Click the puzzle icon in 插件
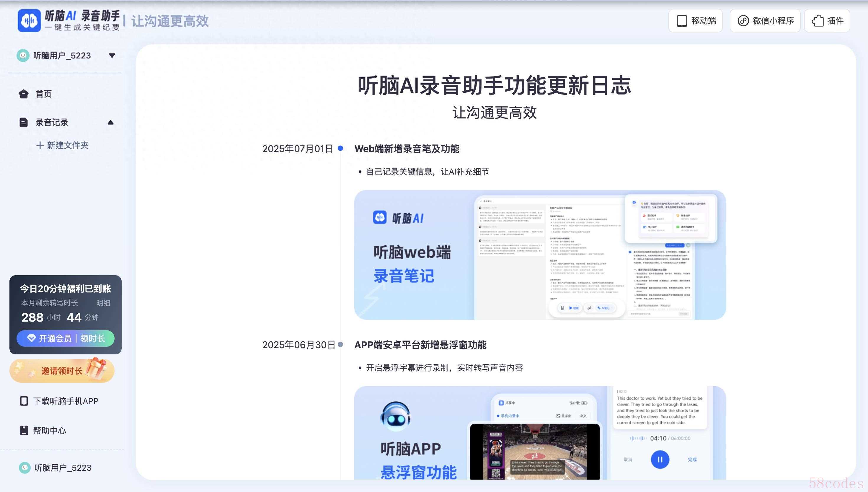The image size is (868, 492). [817, 21]
